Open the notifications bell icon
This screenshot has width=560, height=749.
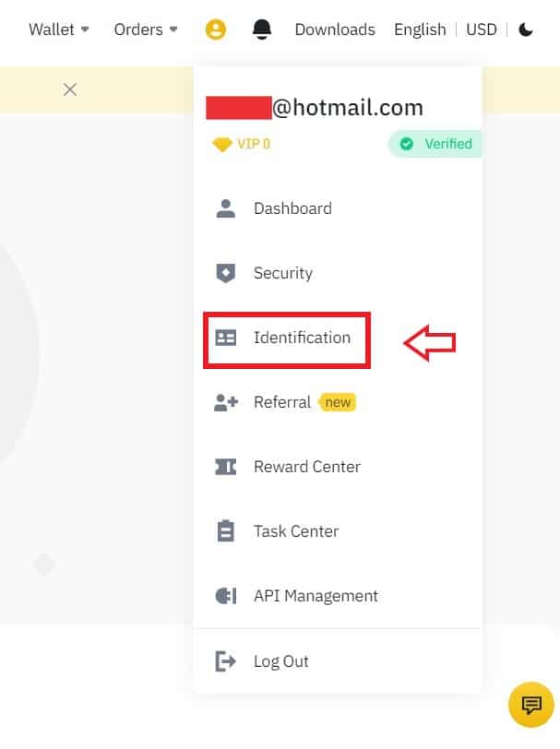pos(262,30)
